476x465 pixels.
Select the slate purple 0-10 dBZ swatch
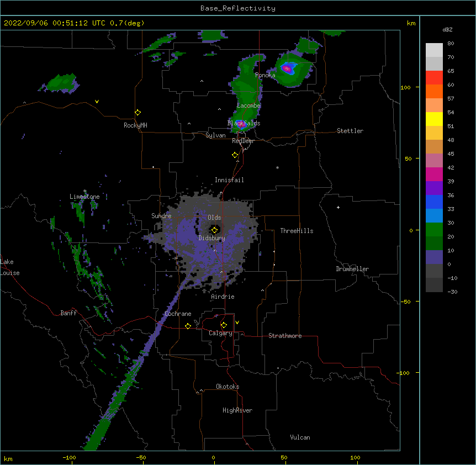[x=434, y=257]
